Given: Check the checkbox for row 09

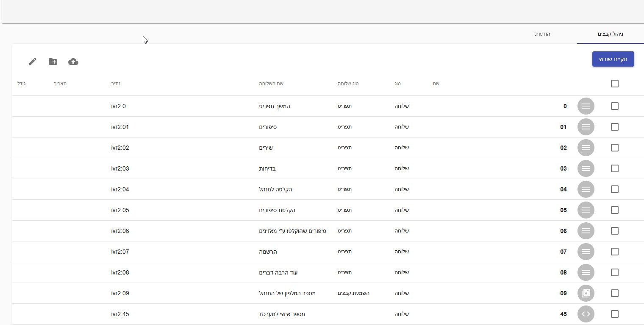Looking at the screenshot, I should tap(615, 293).
